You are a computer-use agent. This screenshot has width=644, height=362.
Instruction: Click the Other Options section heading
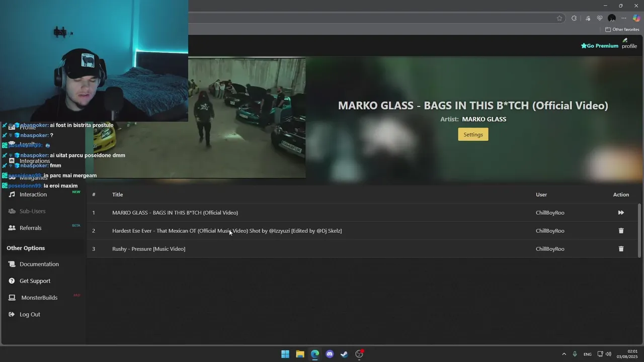click(26, 248)
